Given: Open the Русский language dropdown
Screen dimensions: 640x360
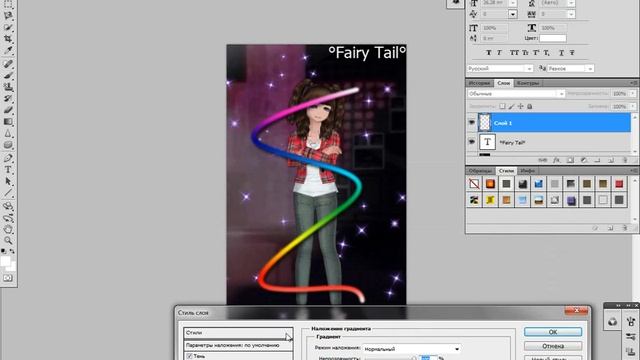Looking at the screenshot, I should click(x=500, y=69).
